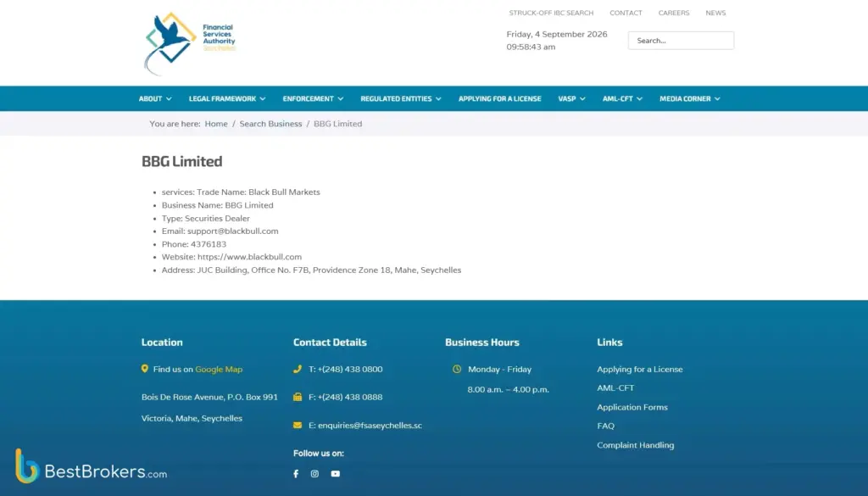Go to Search Business breadcrumb
The width and height of the screenshot is (868, 496).
click(270, 124)
